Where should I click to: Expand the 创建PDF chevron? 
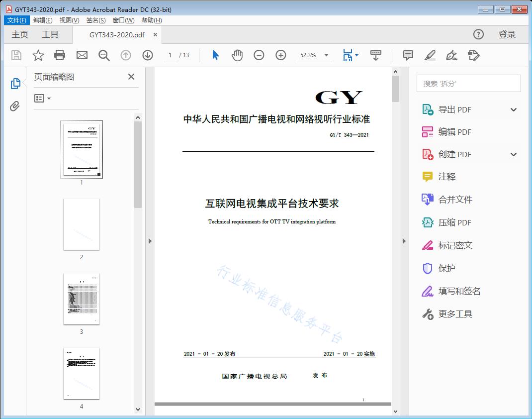513,154
